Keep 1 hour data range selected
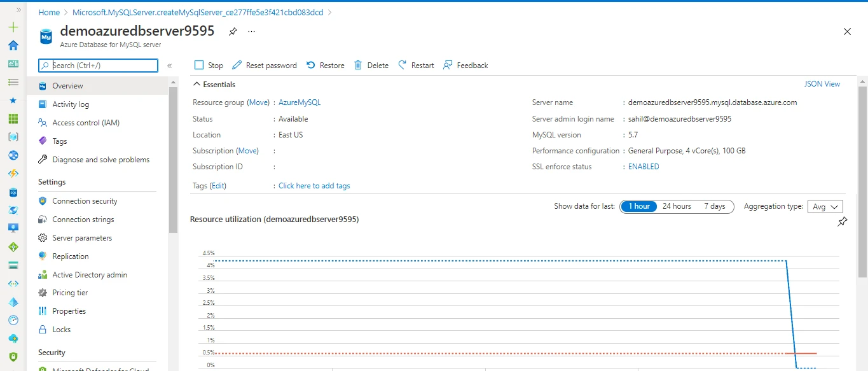The width and height of the screenshot is (868, 371). click(638, 206)
